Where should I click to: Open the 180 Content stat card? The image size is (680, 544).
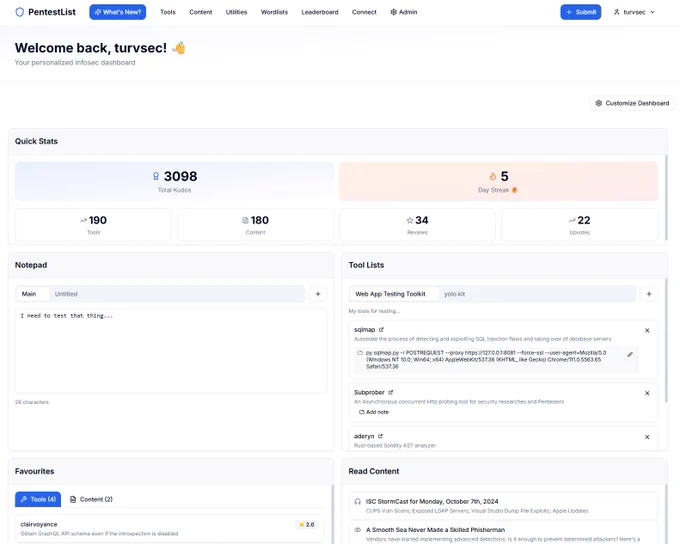(x=255, y=225)
